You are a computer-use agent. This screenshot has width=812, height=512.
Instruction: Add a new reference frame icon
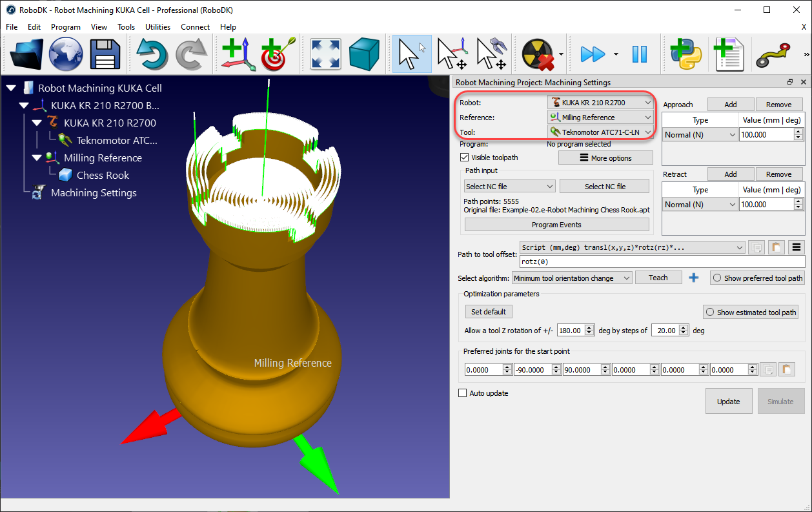click(238, 54)
